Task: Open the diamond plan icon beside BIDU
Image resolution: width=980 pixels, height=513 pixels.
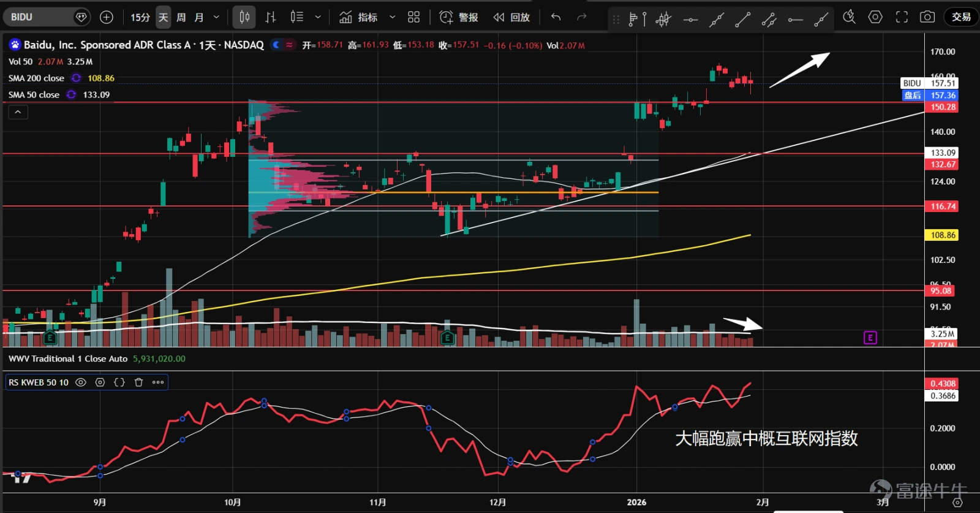Action: click(x=81, y=17)
